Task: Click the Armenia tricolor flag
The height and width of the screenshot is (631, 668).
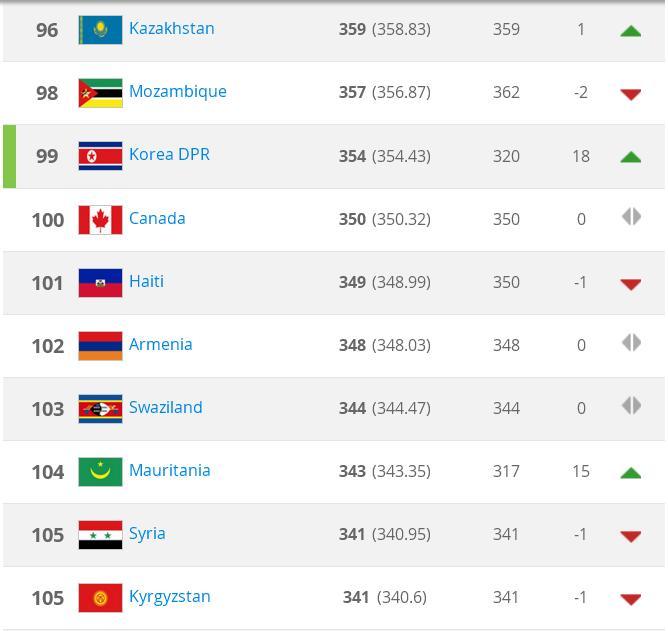Action: tap(101, 346)
